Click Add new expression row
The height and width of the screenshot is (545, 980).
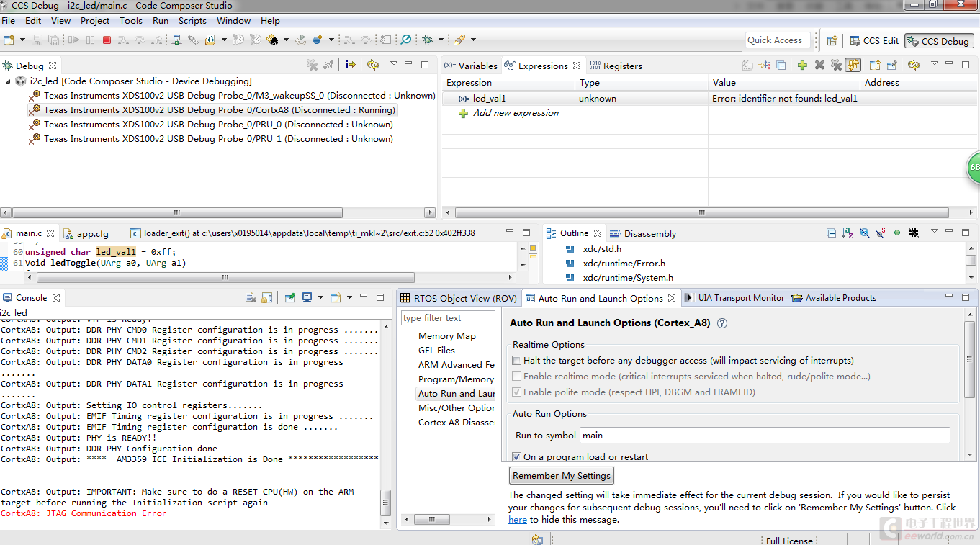click(516, 113)
